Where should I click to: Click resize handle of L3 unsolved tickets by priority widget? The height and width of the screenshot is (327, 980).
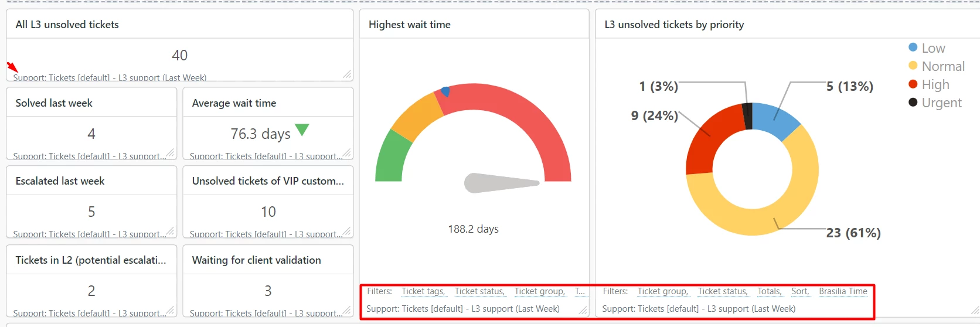pyautogui.click(x=975, y=310)
